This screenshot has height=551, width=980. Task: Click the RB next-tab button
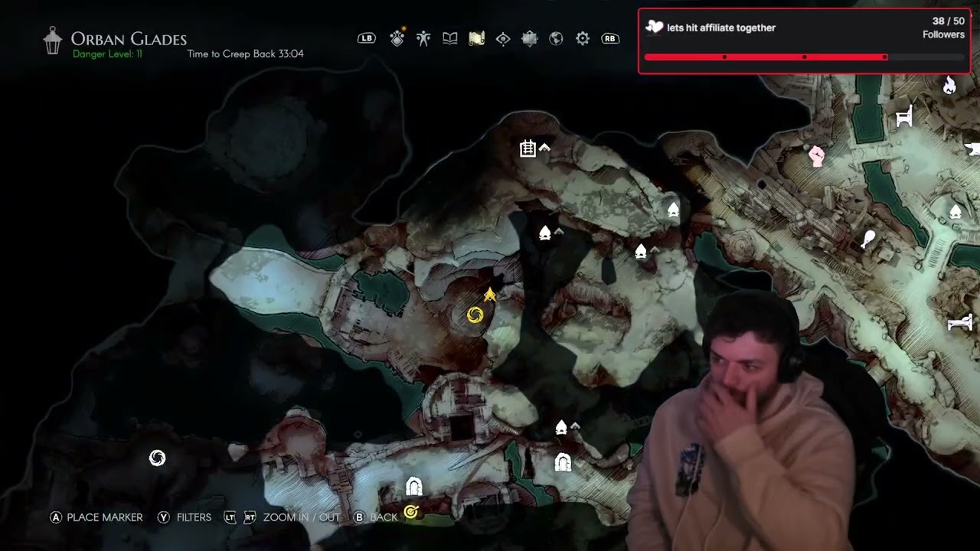610,38
